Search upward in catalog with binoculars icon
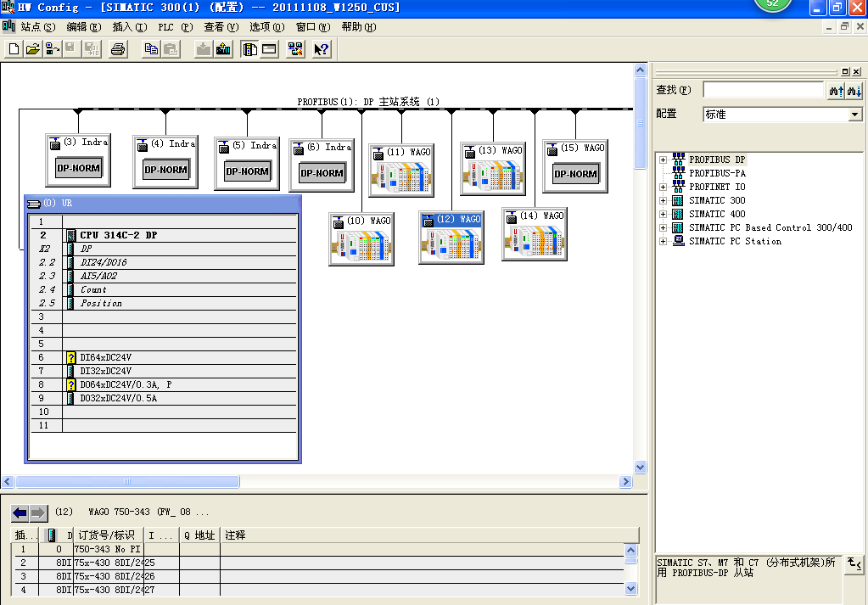This screenshot has height=605, width=868. click(x=836, y=91)
